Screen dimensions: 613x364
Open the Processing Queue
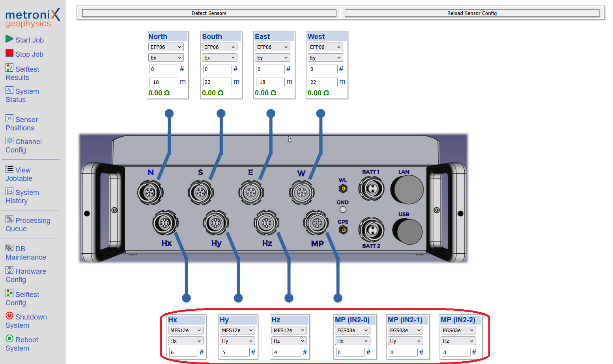tap(30, 224)
